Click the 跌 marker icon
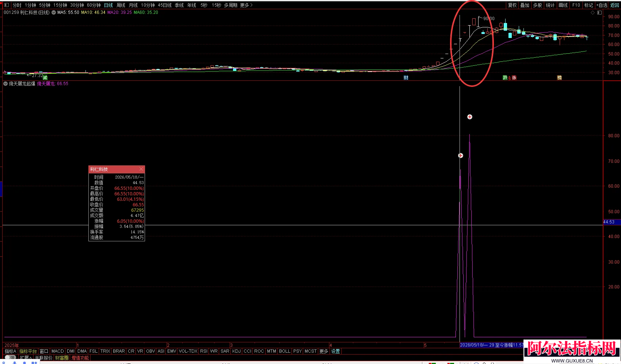This screenshot has height=364, width=621. point(505,78)
